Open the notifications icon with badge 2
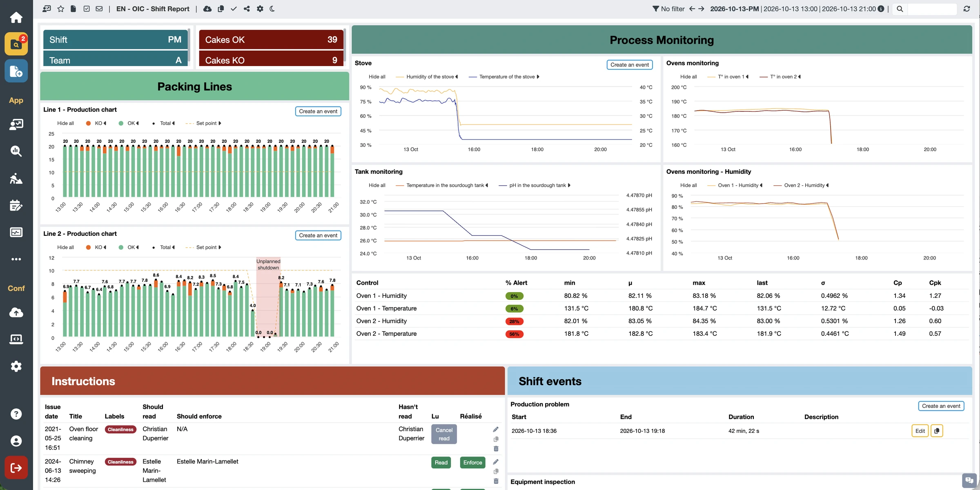 point(16,44)
